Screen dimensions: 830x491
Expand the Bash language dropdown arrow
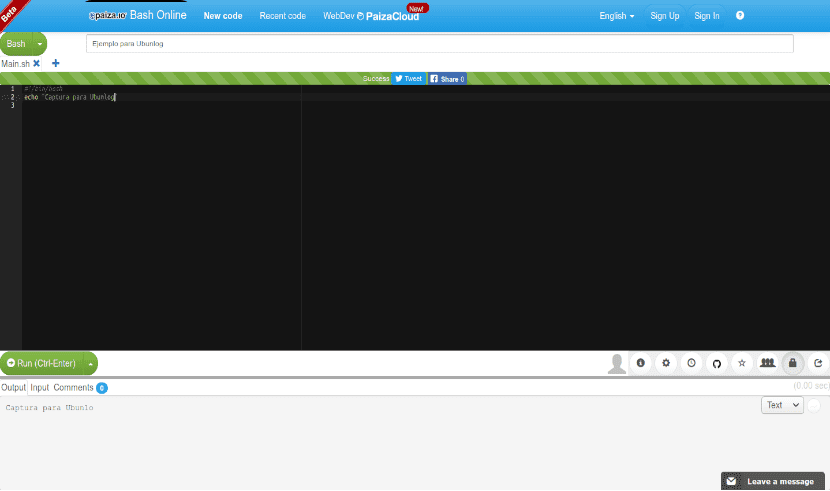point(40,44)
